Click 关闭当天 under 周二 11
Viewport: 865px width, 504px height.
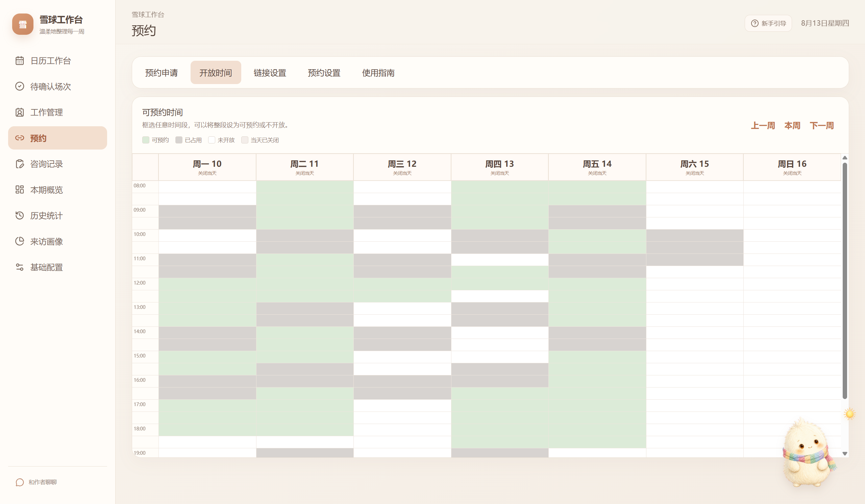[x=305, y=173]
